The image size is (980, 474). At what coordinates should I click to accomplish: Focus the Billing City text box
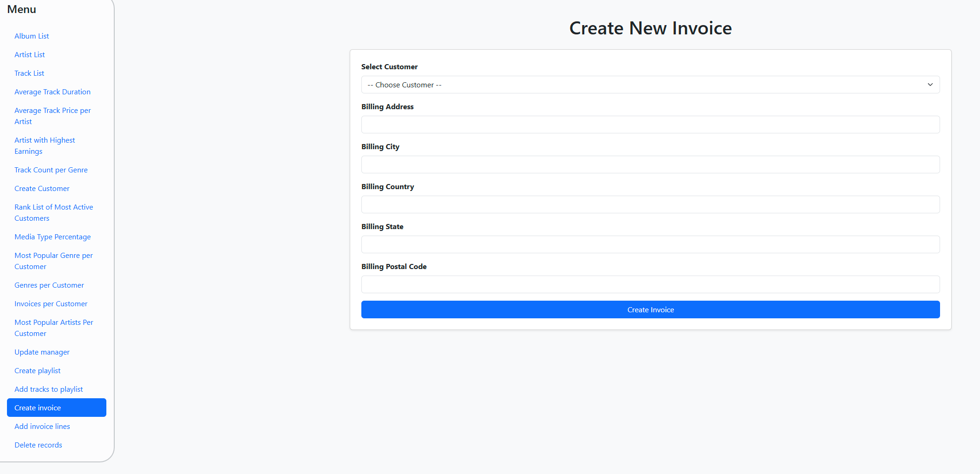tap(650, 165)
